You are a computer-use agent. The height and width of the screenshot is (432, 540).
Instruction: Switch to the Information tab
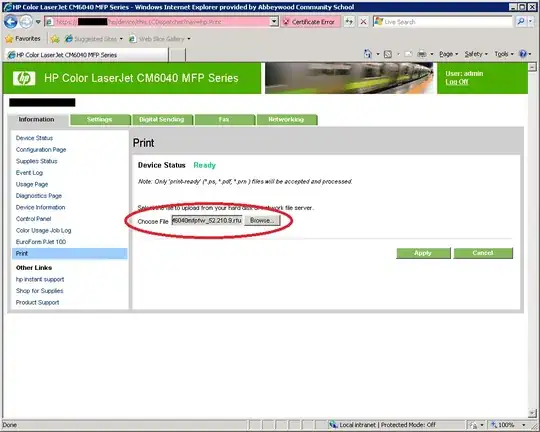37,120
